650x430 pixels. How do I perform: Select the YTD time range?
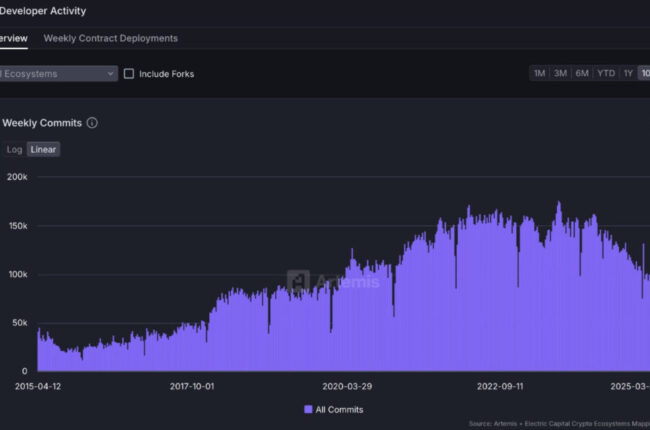coord(606,73)
